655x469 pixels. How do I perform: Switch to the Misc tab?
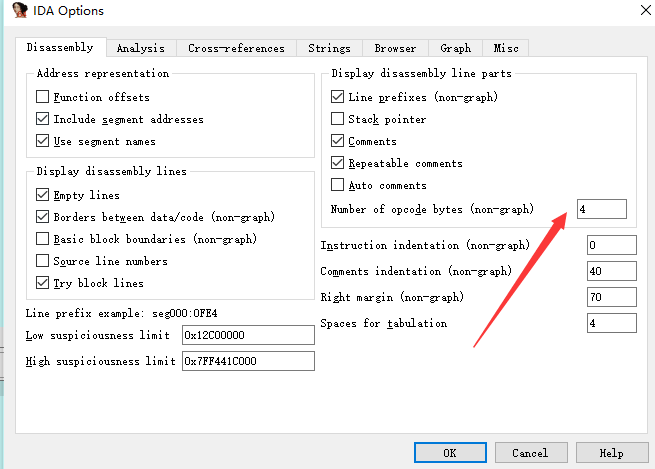click(x=506, y=48)
